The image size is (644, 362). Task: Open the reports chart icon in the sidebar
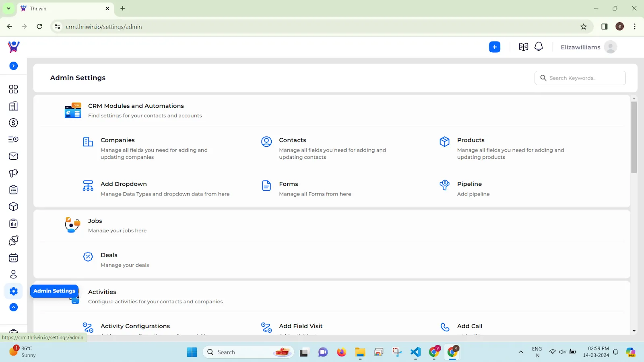pos(13,224)
